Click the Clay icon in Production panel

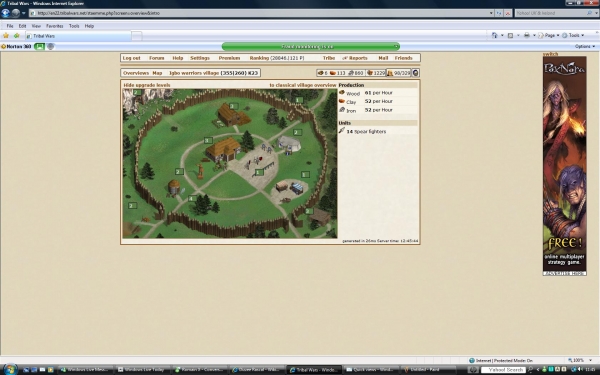[x=342, y=101]
